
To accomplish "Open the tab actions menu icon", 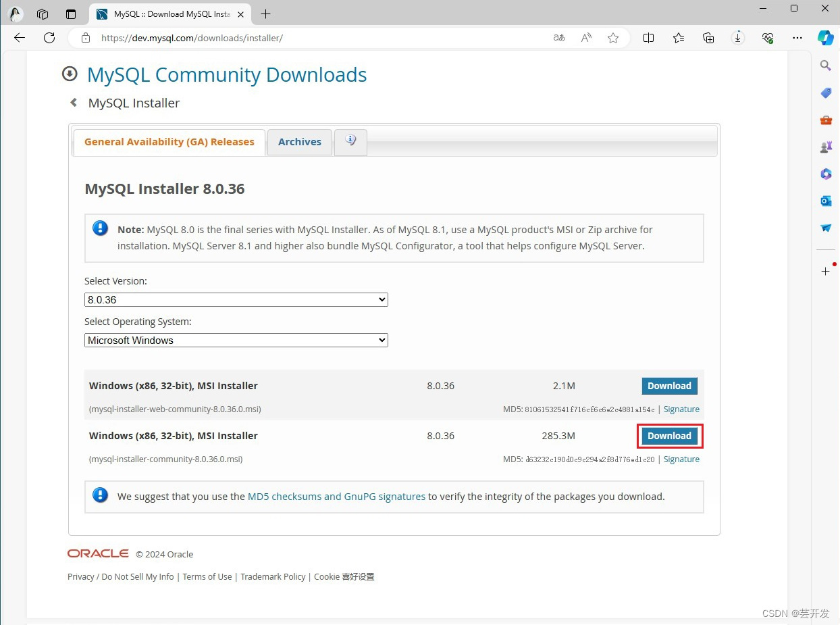I will coord(71,14).
